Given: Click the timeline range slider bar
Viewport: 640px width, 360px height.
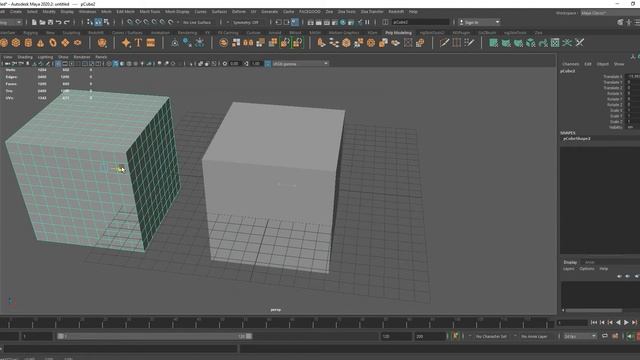Looking at the screenshot, I should click(x=154, y=336).
